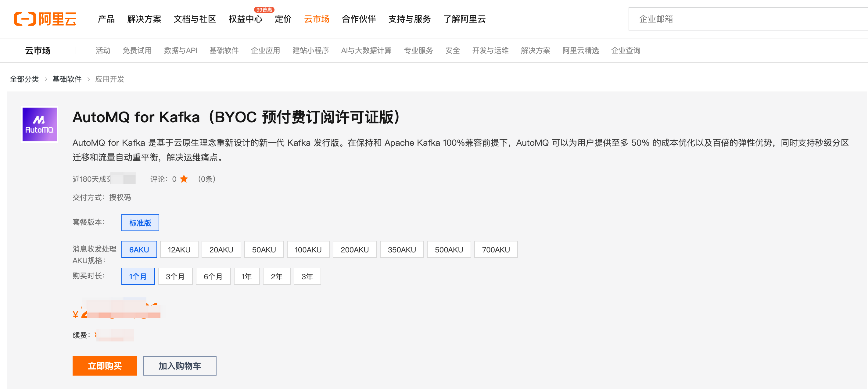Click the orange rating star icon

tap(184, 179)
